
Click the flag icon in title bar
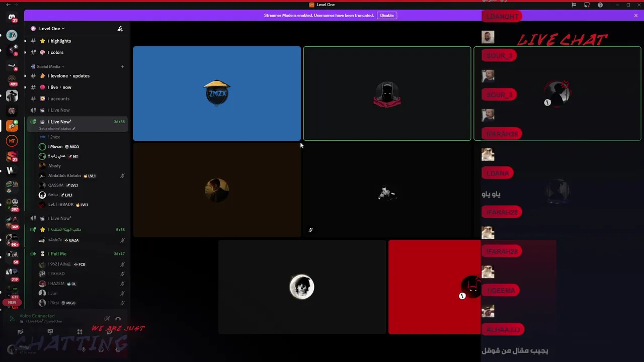pos(574,5)
